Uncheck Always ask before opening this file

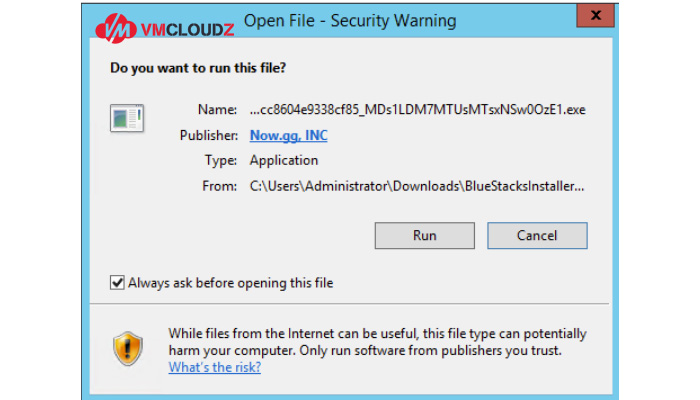tap(117, 283)
